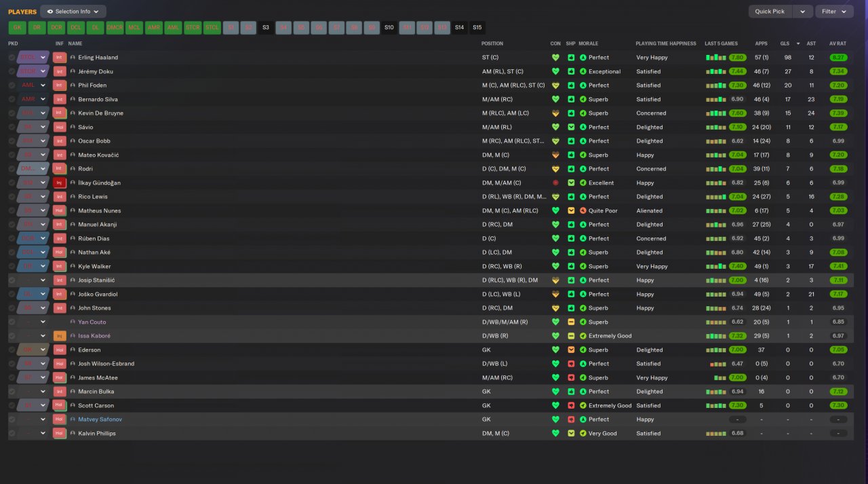The height and width of the screenshot is (484, 868).
Task: Click Kyle Walker's Superb morale icon
Action: pos(583,266)
